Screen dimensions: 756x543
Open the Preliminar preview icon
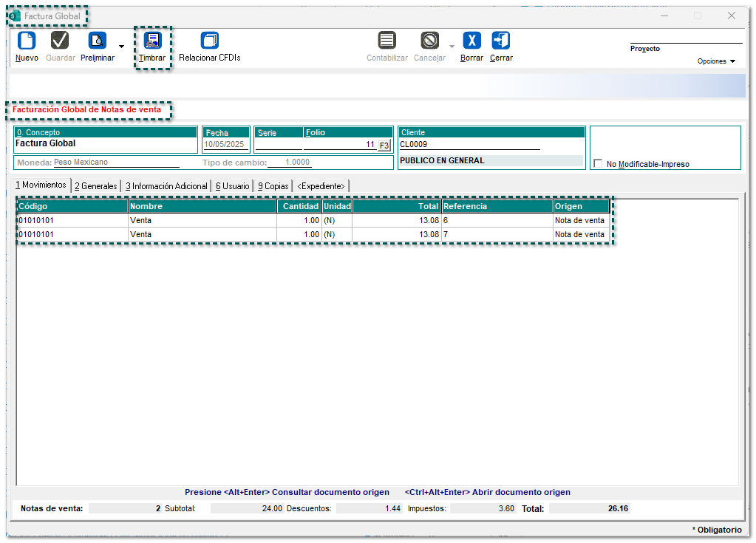point(97,41)
